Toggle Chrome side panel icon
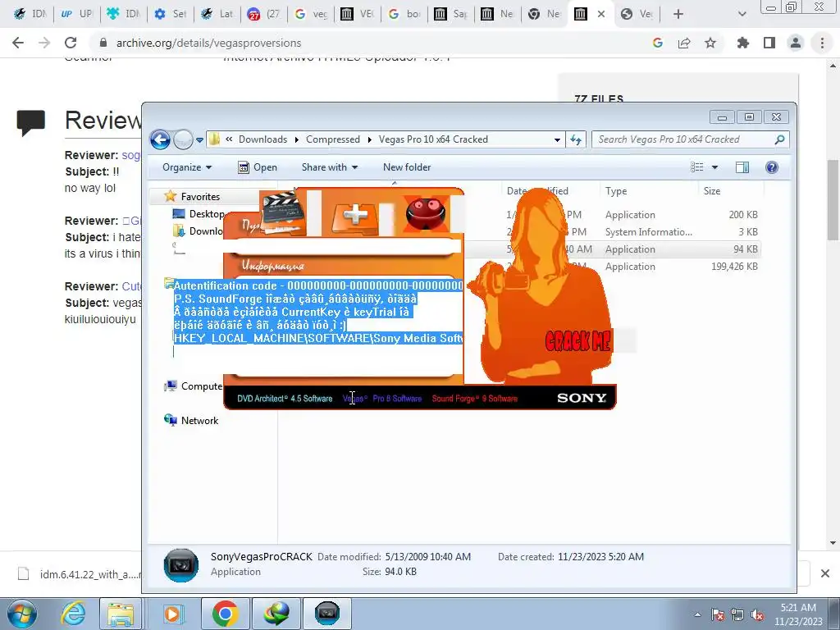 pos(769,43)
